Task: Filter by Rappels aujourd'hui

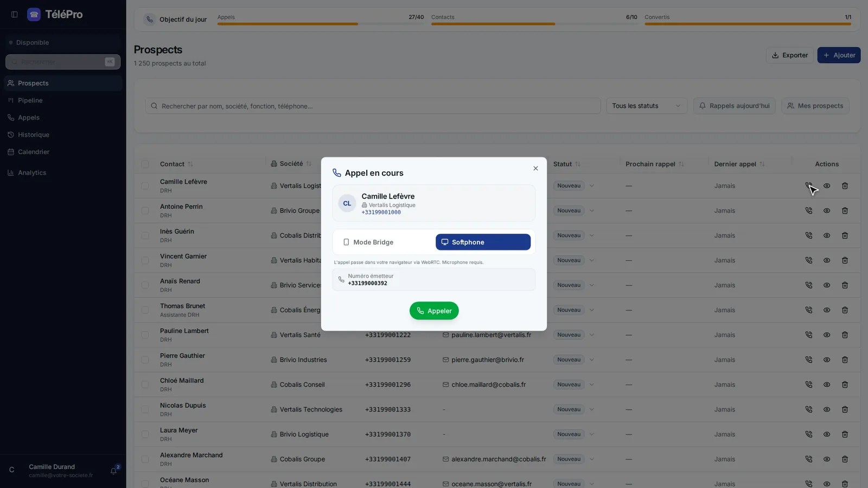Action: (734, 106)
